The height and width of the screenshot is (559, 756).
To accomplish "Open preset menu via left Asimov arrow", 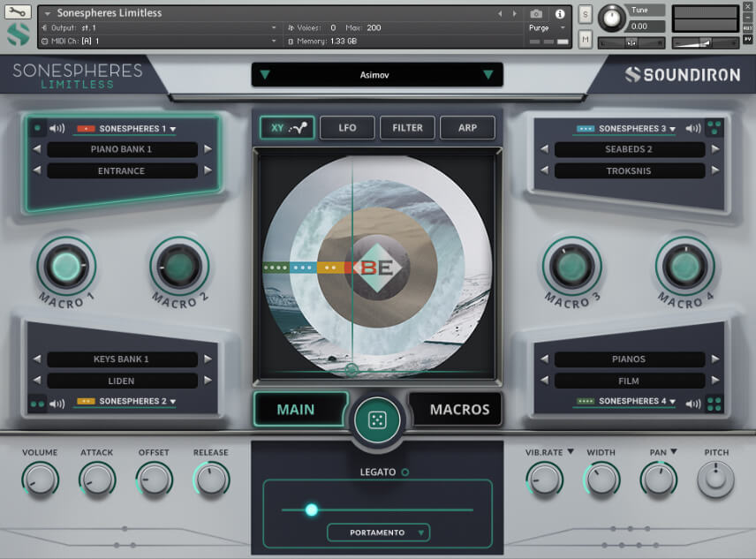I will point(265,75).
